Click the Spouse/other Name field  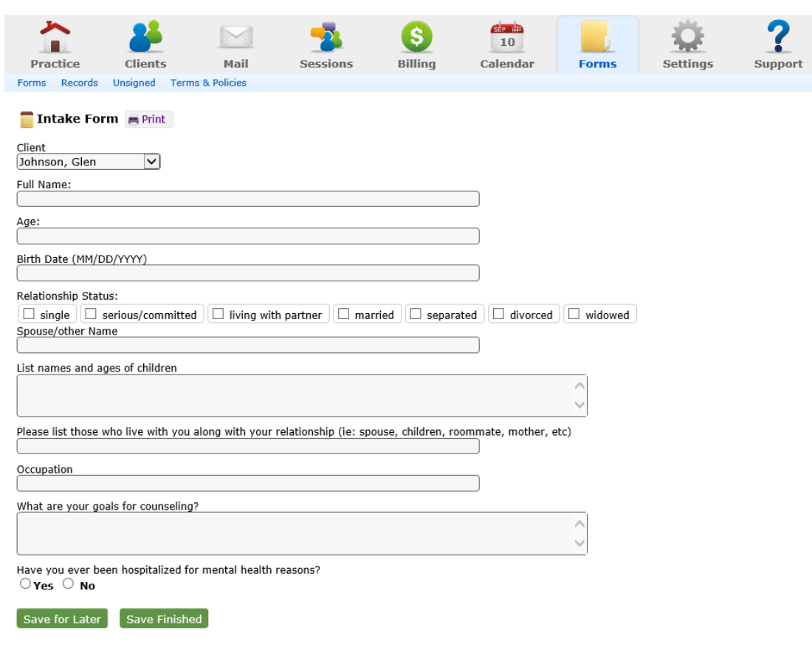coord(248,345)
